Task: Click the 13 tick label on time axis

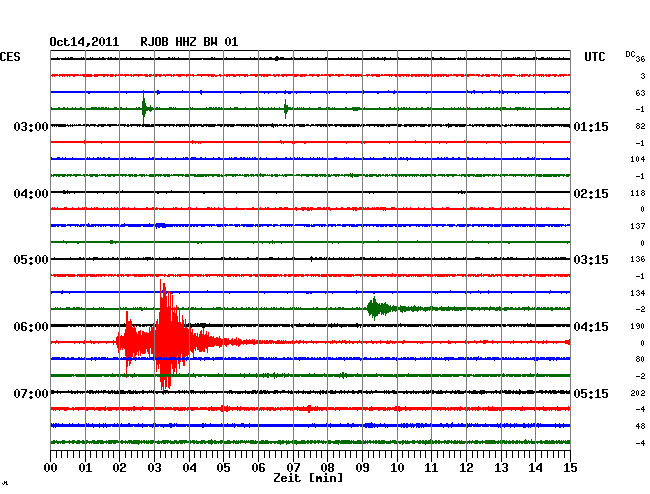Action: coord(501,467)
